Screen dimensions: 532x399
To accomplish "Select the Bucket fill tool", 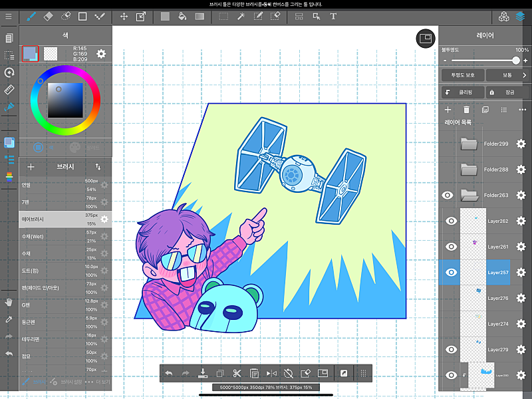I will [x=182, y=16].
